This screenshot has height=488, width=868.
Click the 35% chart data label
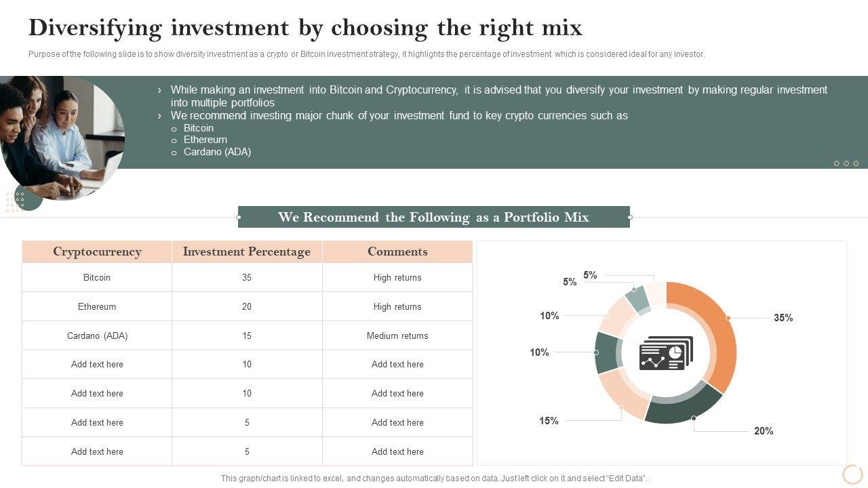point(783,318)
